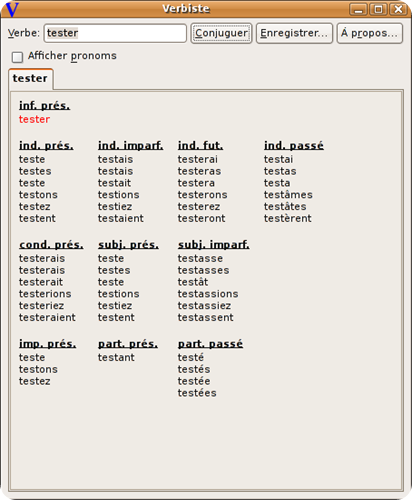The image size is (412, 500).
Task: Click 'testons' under imp. prés.
Action: pyautogui.click(x=38, y=369)
